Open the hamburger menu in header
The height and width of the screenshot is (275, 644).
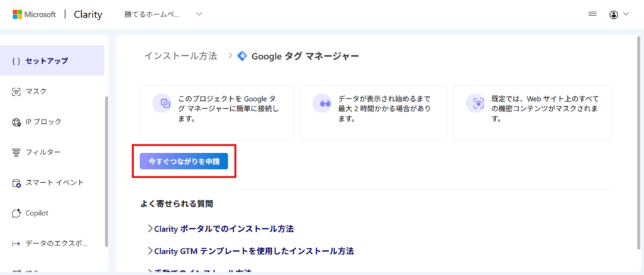pos(592,14)
